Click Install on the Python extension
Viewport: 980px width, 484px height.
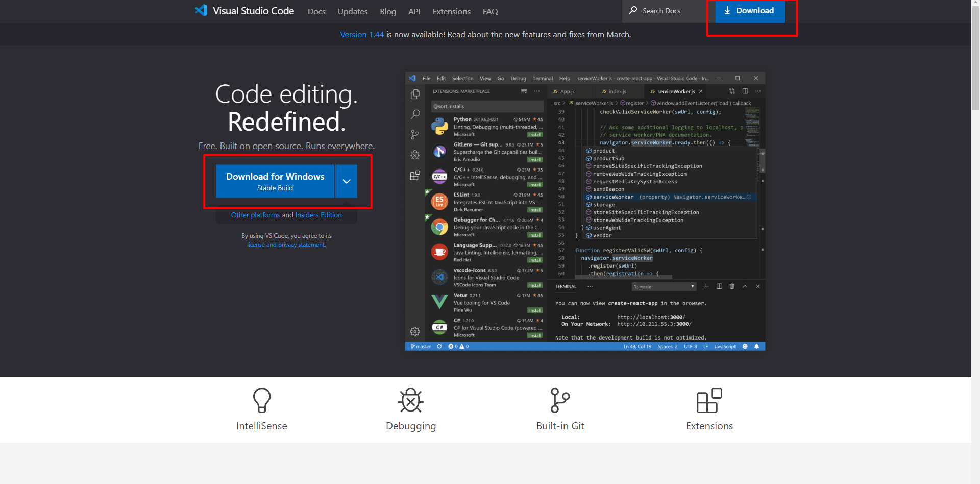coord(535,135)
